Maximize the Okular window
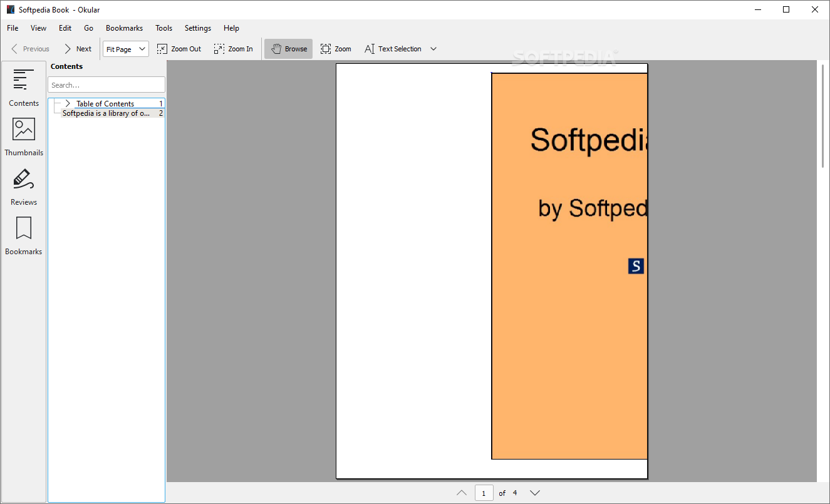 point(787,9)
